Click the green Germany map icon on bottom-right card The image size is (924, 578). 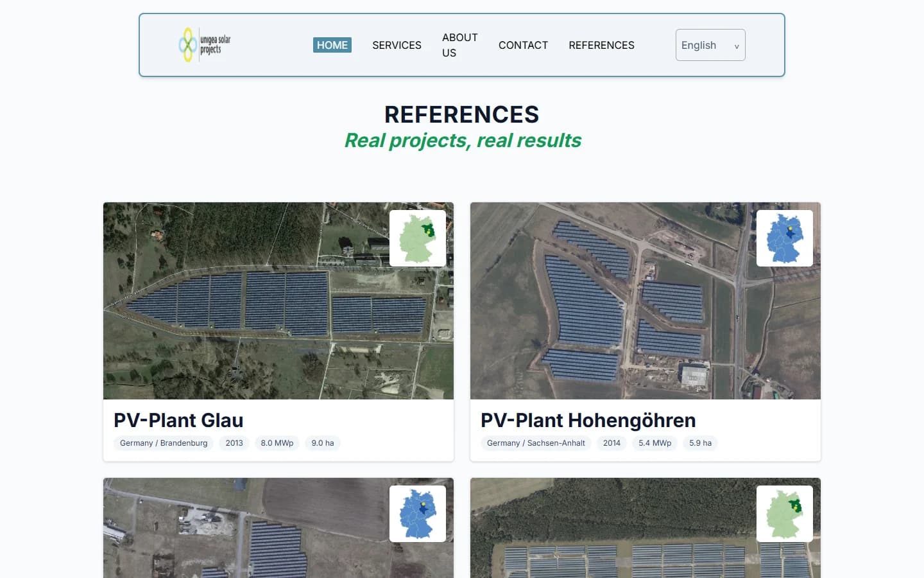[x=785, y=514]
